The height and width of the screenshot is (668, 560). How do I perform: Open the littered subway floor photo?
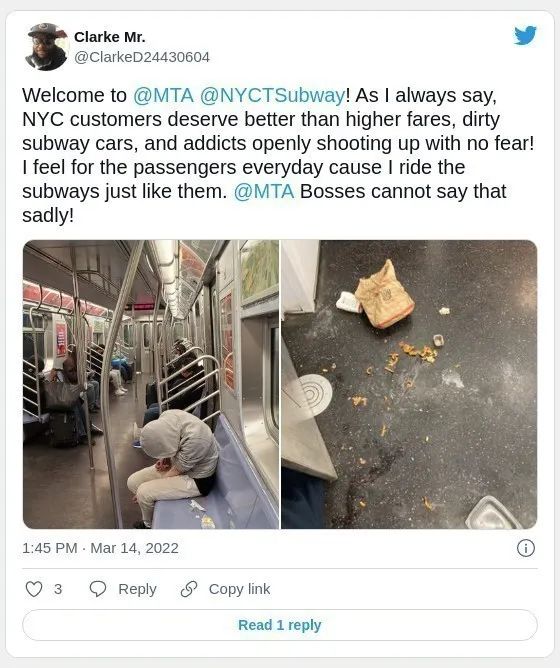[x=409, y=384]
